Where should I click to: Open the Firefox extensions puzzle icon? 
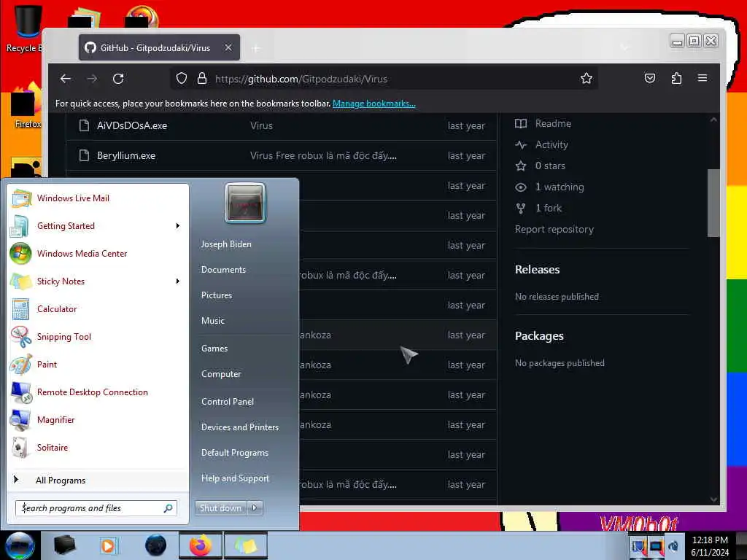(x=676, y=79)
